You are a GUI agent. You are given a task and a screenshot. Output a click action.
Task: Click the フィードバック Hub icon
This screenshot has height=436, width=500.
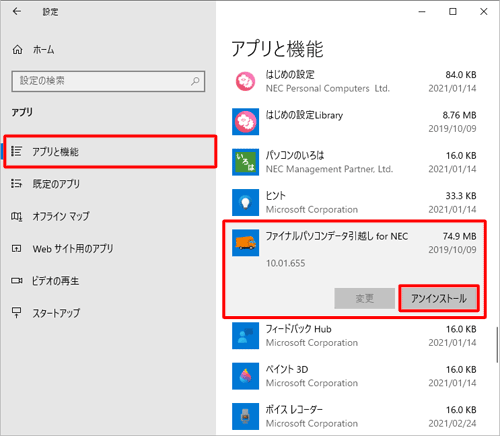coord(245,336)
